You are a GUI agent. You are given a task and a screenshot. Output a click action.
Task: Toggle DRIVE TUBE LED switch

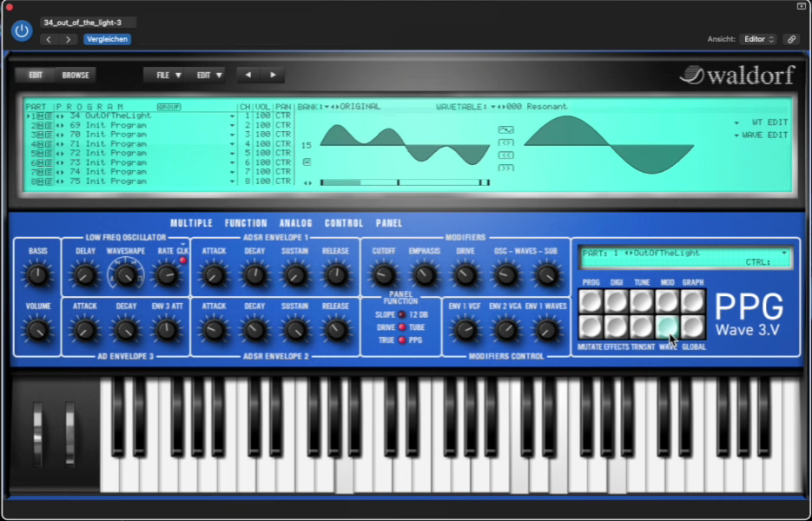(402, 327)
